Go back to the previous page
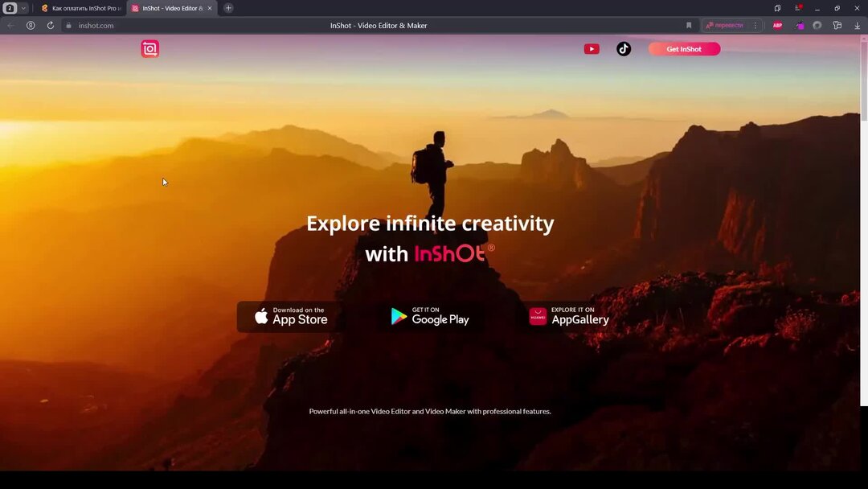Viewport: 868px width, 489px height. coord(11,26)
